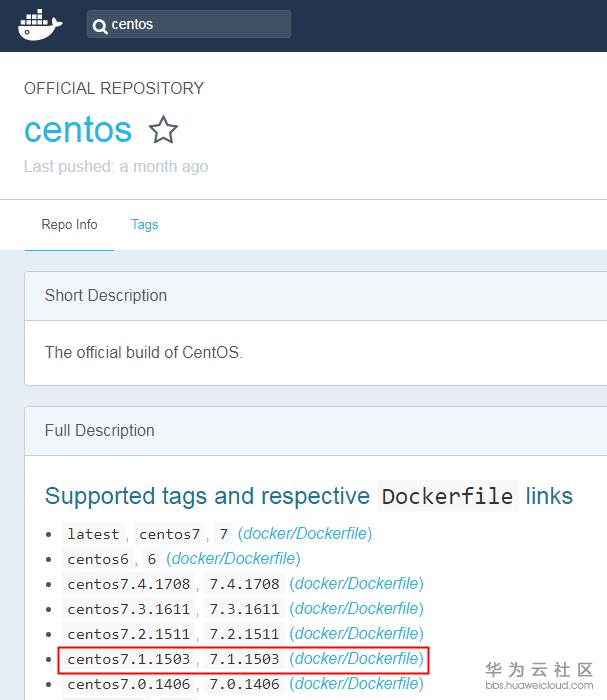Viewport: 607px width, 700px height.
Task: Open Dockerfile link for centos6 tag
Action: [233, 559]
